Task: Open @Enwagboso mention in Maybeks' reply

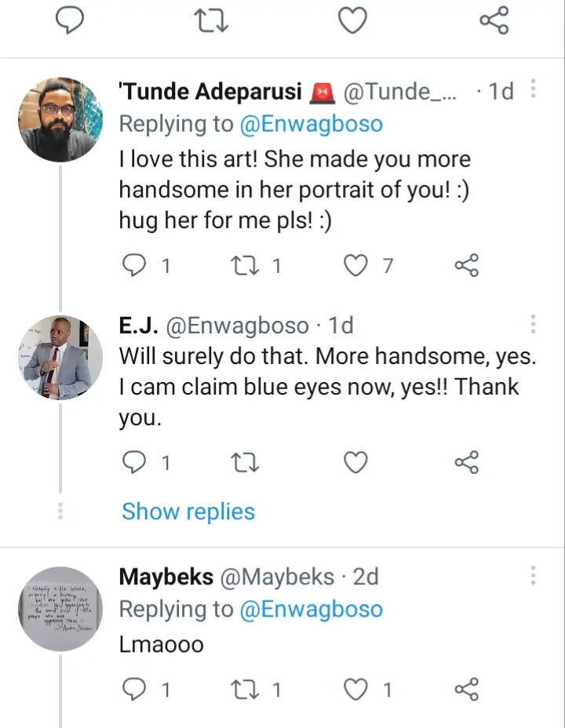Action: [311, 610]
